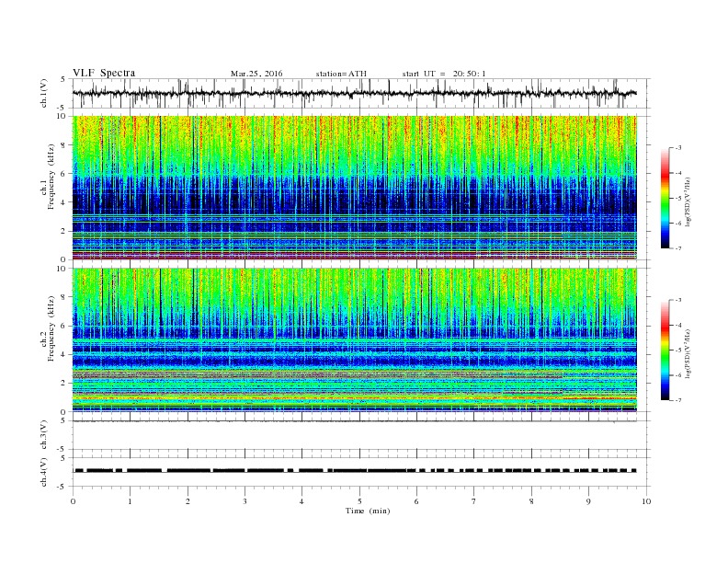Click the 'Time (min)' axis label
The image size is (728, 563).
click(368, 511)
